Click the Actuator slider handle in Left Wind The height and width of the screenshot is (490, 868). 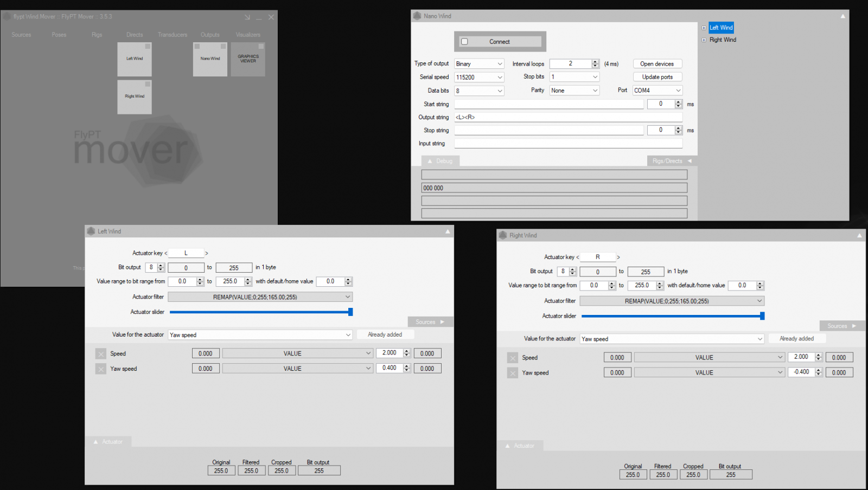[x=350, y=312]
